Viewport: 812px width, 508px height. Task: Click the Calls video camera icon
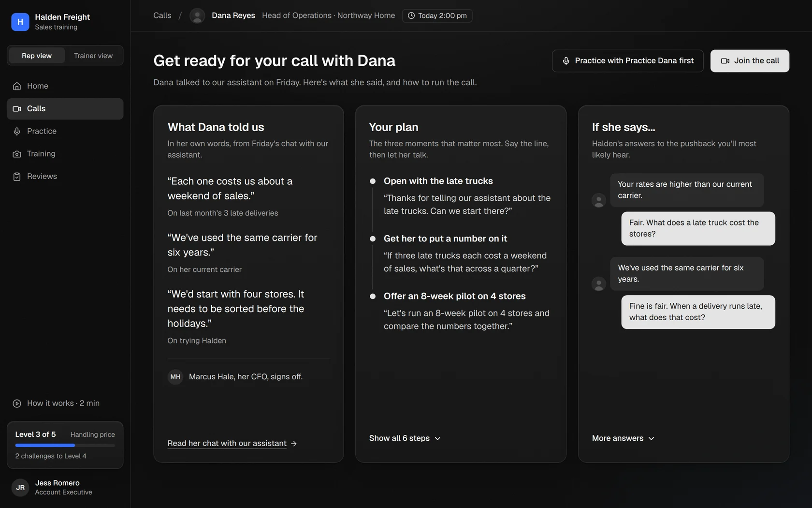click(17, 109)
